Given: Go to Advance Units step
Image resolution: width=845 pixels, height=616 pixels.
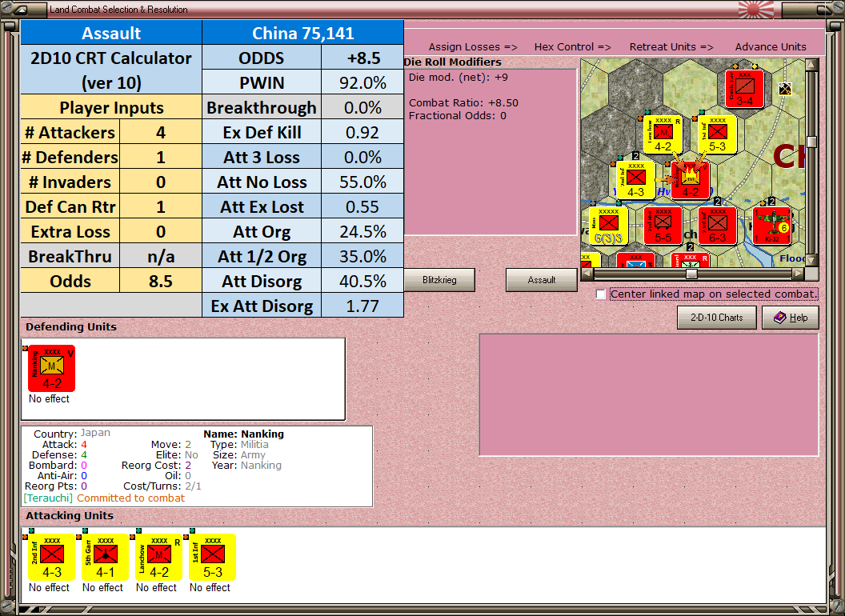Looking at the screenshot, I should tap(771, 47).
